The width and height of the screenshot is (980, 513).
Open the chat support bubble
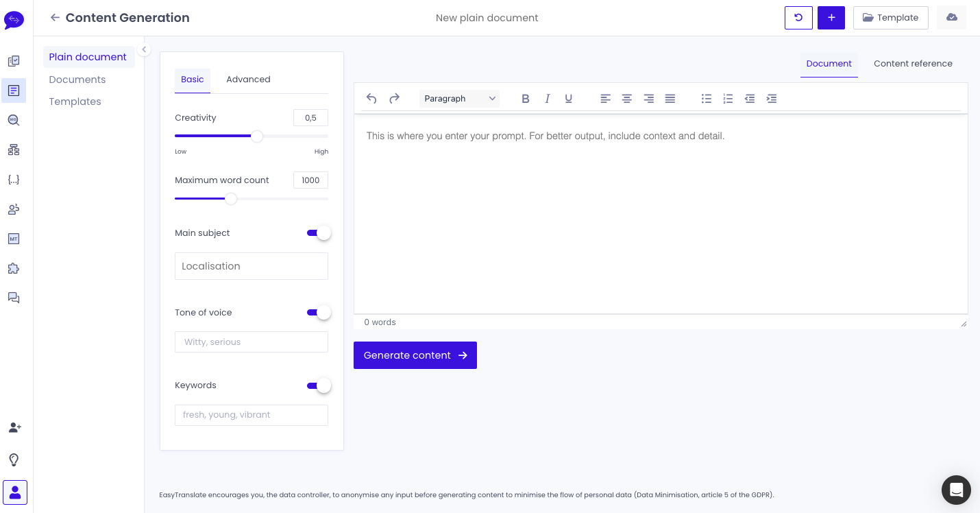click(x=956, y=490)
